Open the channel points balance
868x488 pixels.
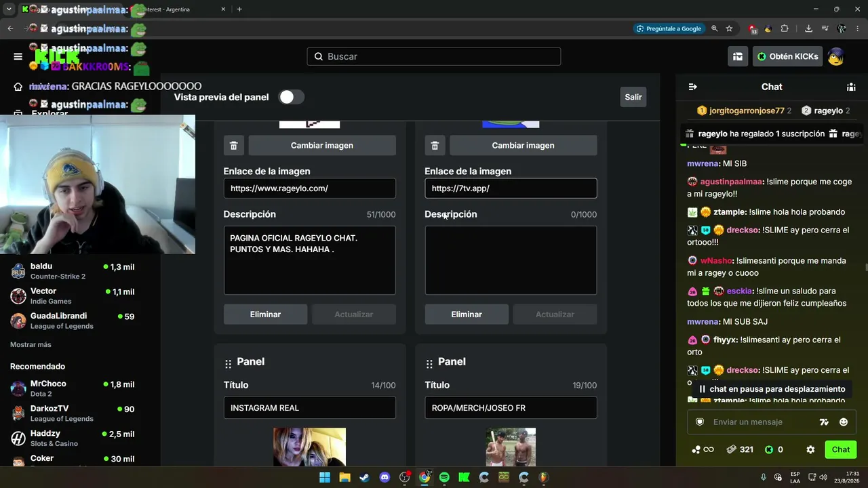pos(703,449)
